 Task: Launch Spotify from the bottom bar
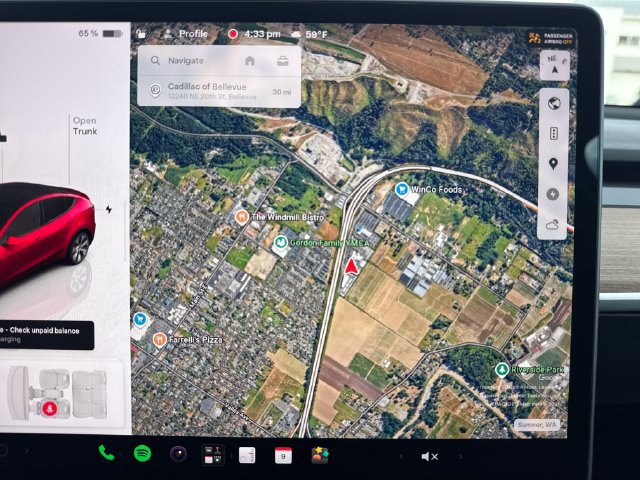point(142,453)
